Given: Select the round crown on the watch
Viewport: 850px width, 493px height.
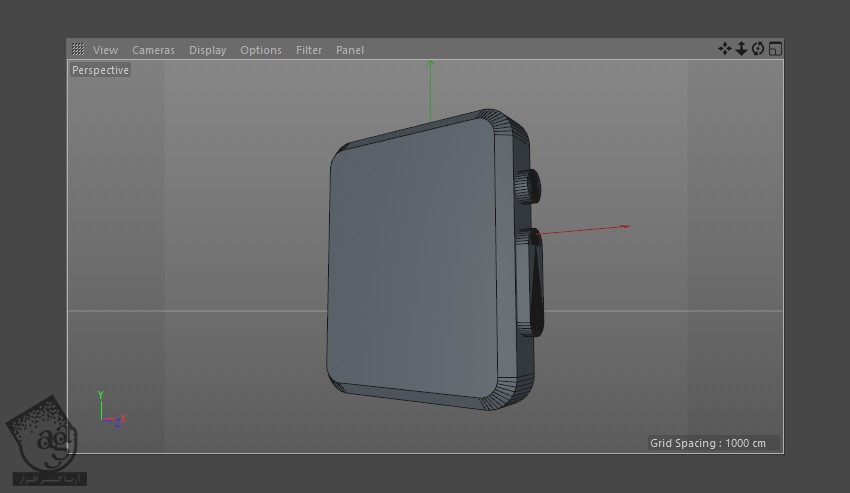Looking at the screenshot, I should [529, 186].
